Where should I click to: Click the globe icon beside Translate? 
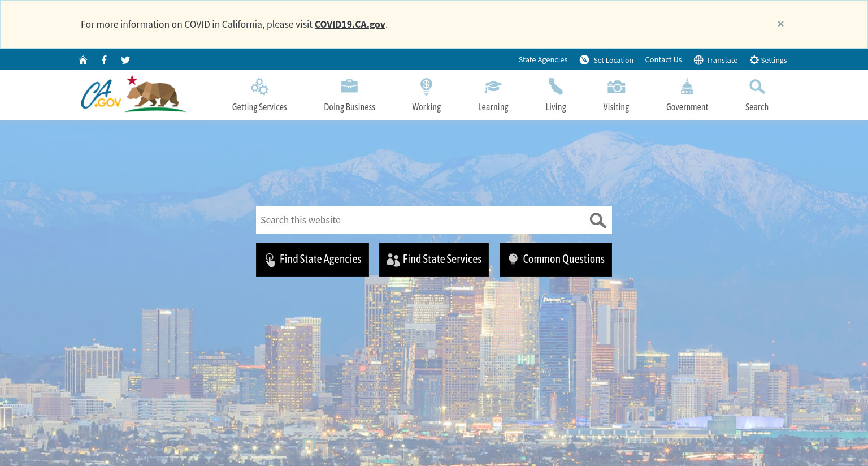point(698,60)
